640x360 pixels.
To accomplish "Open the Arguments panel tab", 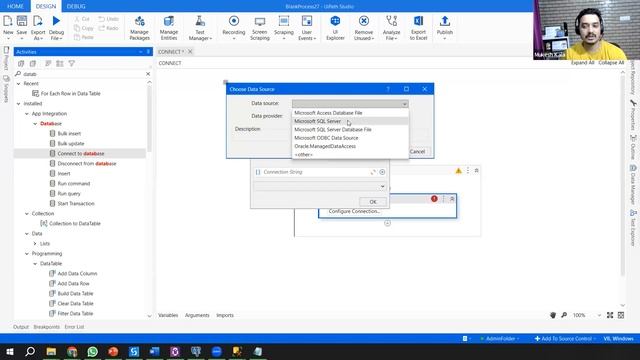I will tap(197, 315).
